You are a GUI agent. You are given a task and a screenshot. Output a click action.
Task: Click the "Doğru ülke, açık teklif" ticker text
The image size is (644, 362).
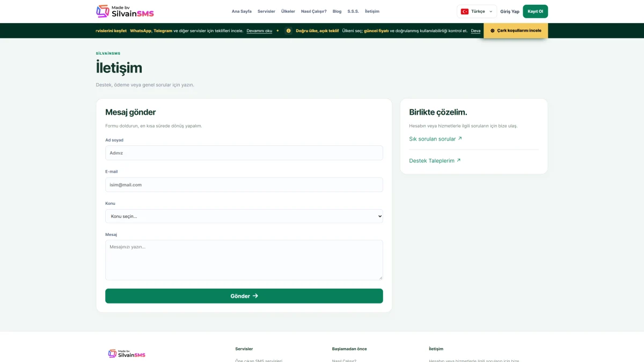tap(317, 31)
